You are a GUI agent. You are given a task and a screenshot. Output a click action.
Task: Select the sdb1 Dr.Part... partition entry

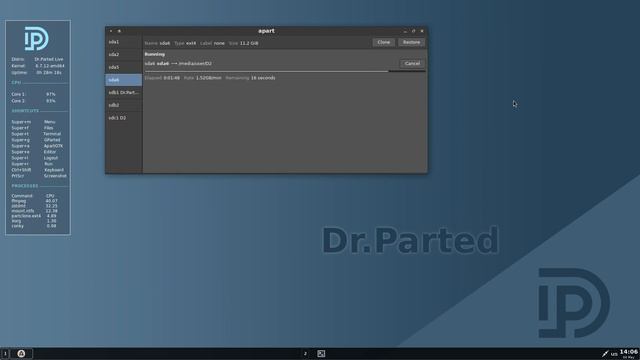[x=123, y=93]
